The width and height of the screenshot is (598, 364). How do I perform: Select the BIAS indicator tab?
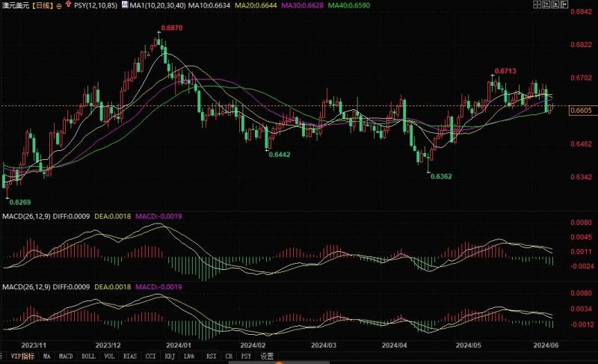pos(129,357)
